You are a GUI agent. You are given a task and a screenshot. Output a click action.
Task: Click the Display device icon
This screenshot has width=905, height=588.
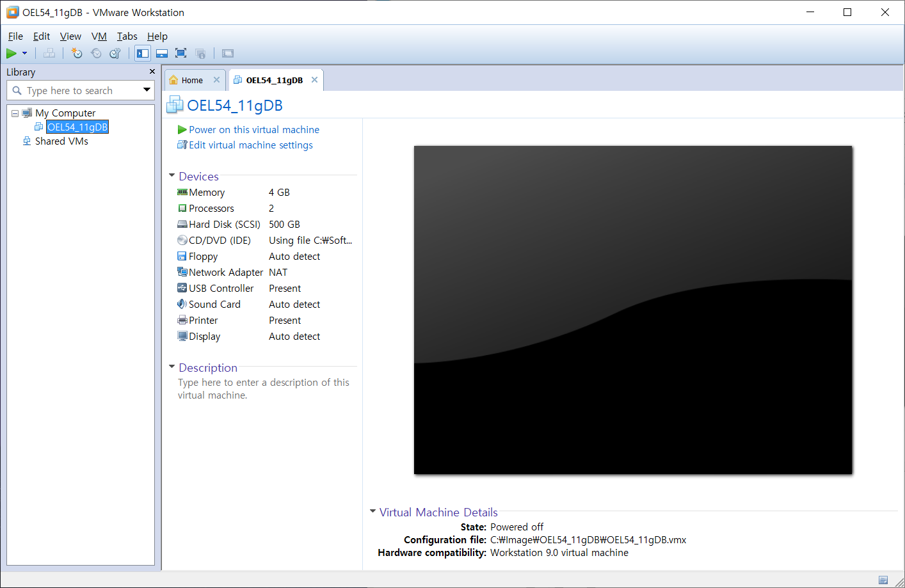coord(182,336)
